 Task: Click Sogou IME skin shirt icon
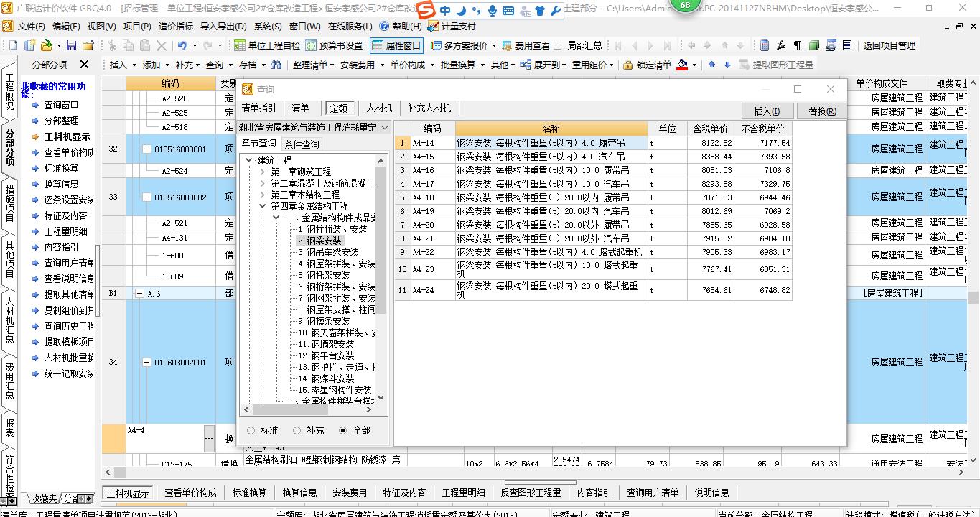[540, 11]
